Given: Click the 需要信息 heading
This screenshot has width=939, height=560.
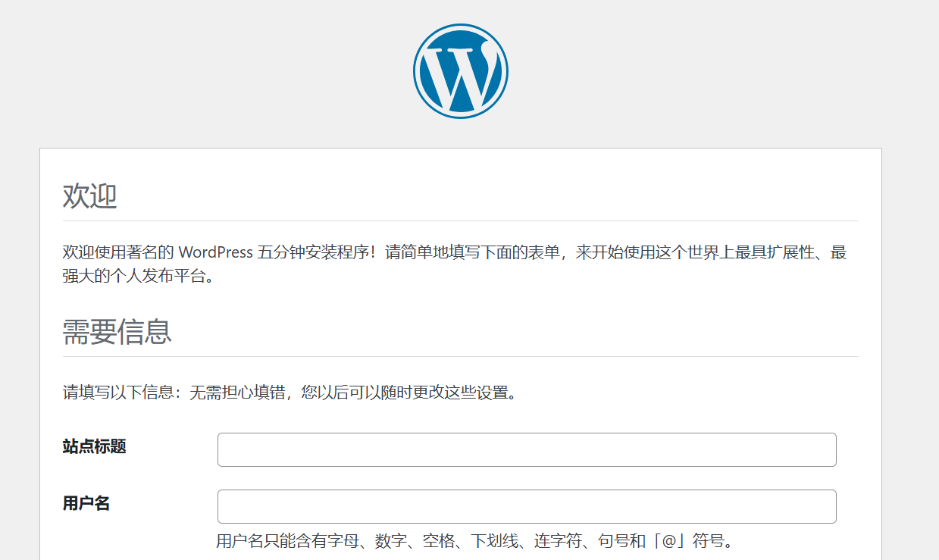Looking at the screenshot, I should click(x=117, y=332).
